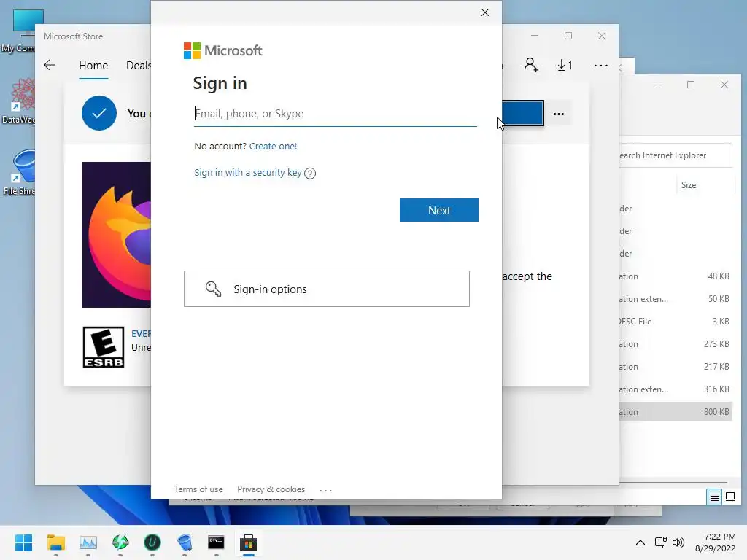The width and height of the screenshot is (747, 560).
Task: Maximize the Microsoft Store window
Action: [x=568, y=36]
